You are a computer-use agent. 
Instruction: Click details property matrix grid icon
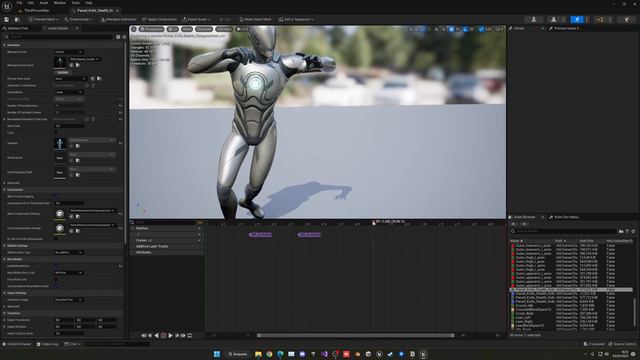118,37
